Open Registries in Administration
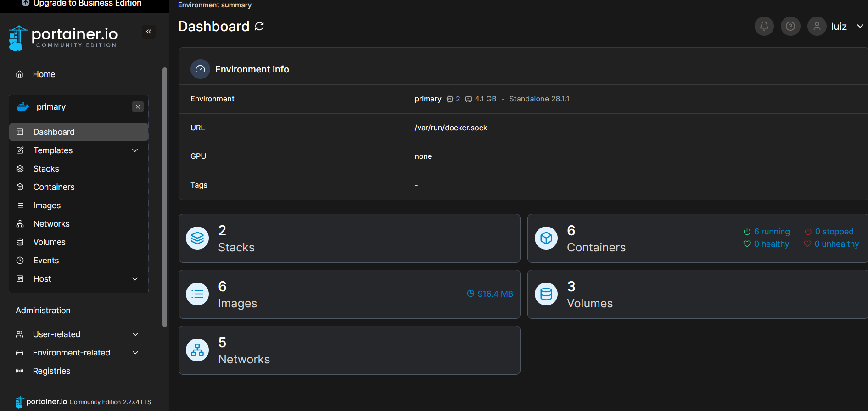 pyautogui.click(x=51, y=371)
